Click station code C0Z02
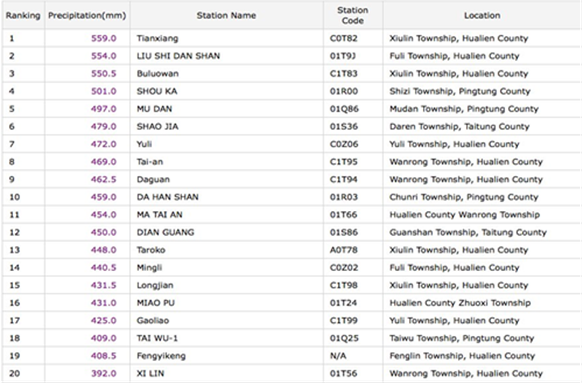583x384 pixels. 344,268
